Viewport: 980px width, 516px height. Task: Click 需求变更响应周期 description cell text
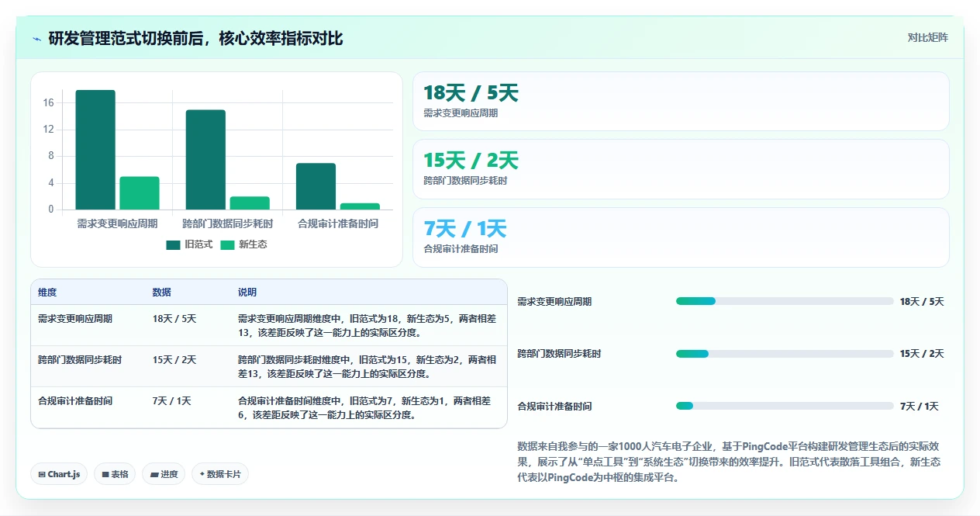tap(365, 325)
